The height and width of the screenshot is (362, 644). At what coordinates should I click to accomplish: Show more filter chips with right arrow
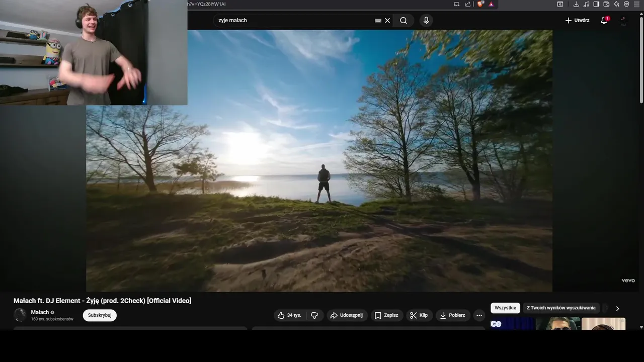click(x=617, y=308)
